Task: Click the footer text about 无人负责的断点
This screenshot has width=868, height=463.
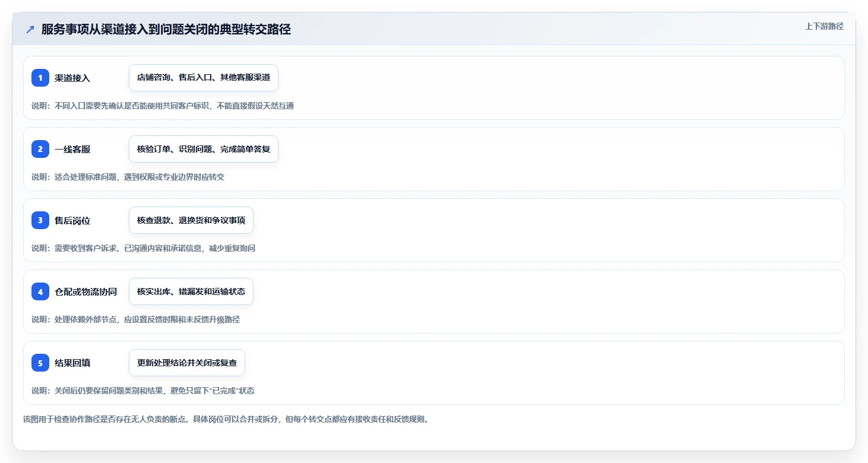Action: 226,419
